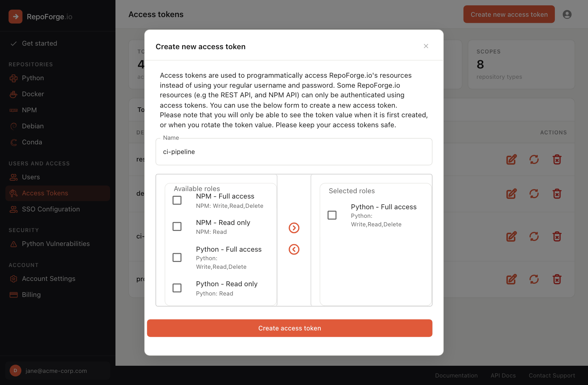Image resolution: width=588 pixels, height=385 pixels.
Task: Open Account Settings
Action: click(58, 279)
